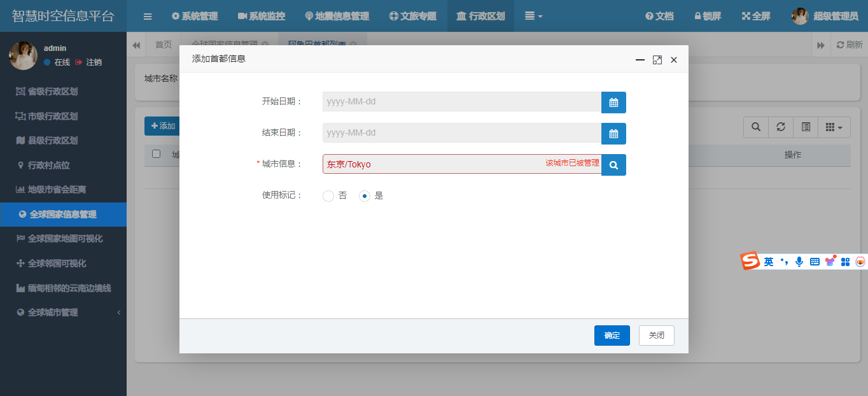This screenshot has width=868, height=396.
Task: Click the city information search icon
Action: [x=613, y=164]
